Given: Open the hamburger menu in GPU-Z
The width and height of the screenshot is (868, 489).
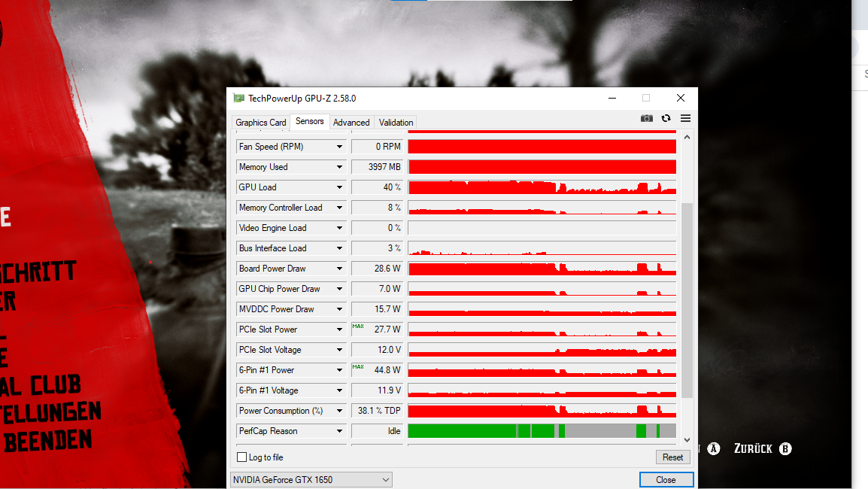Looking at the screenshot, I should click(685, 118).
